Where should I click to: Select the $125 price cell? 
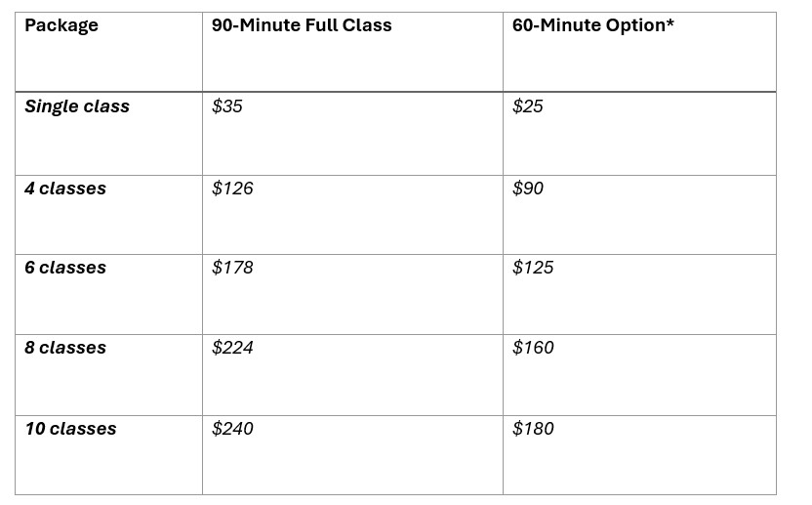(533, 268)
